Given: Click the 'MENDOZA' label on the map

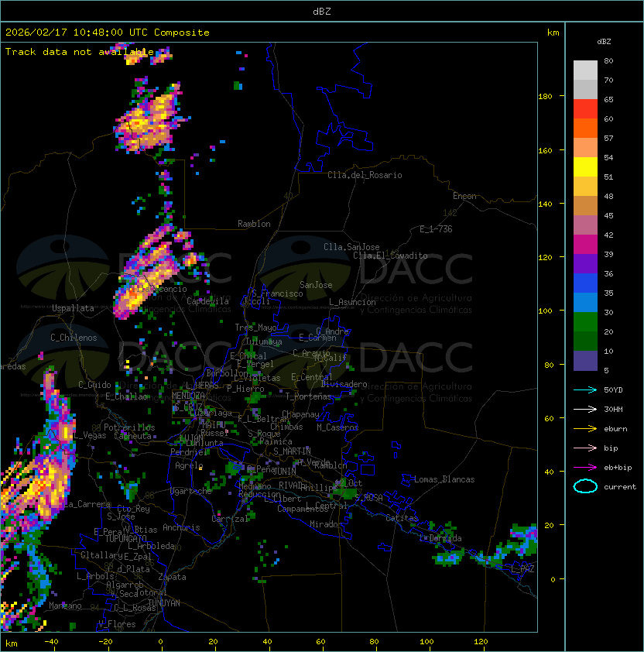Looking at the screenshot, I should (x=188, y=396).
